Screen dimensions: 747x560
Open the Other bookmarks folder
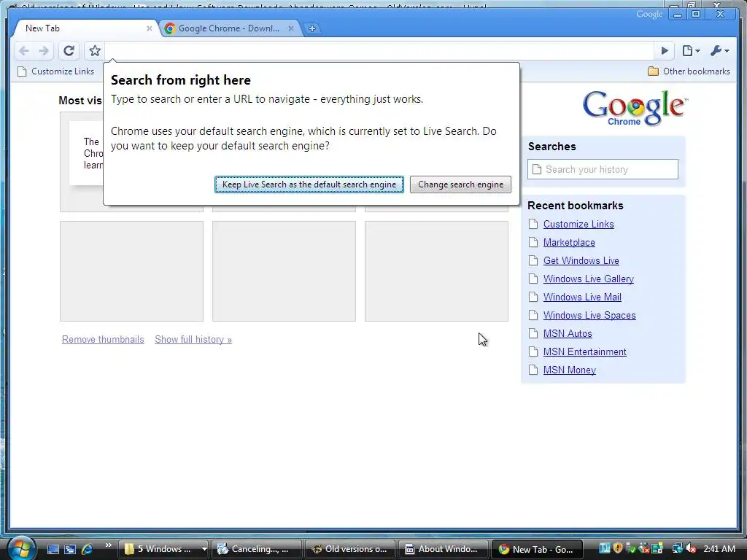coord(689,71)
